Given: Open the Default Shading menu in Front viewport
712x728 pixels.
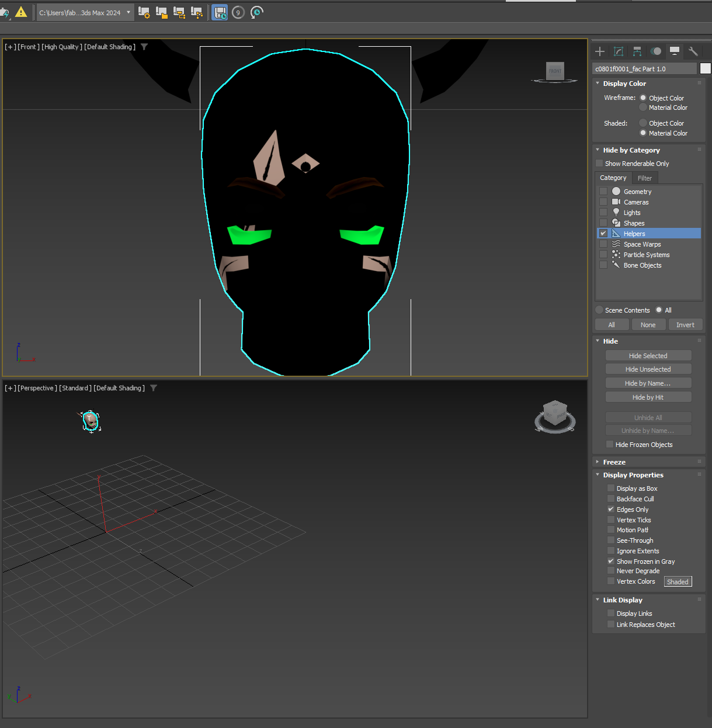Looking at the screenshot, I should 110,47.
